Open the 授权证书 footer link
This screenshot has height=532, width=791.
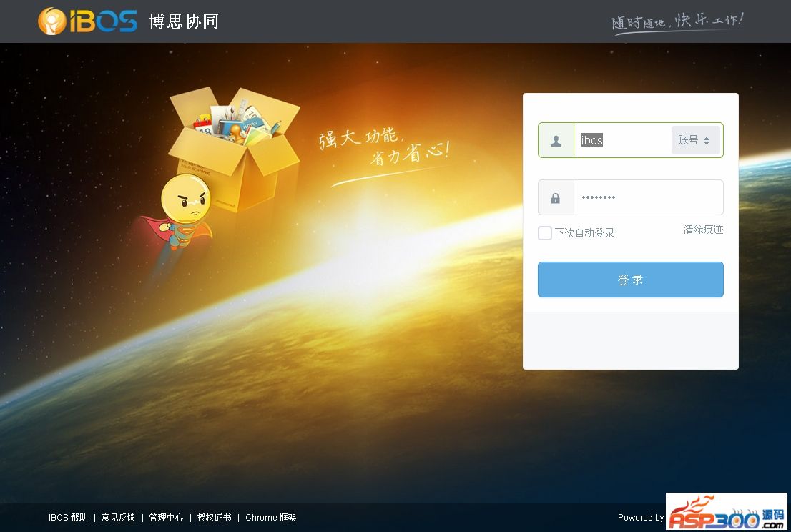pyautogui.click(x=214, y=518)
